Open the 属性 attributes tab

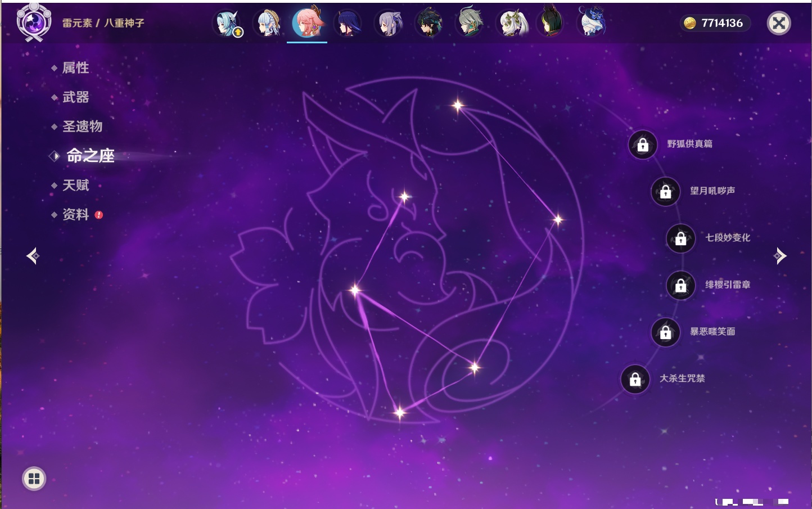click(x=75, y=68)
